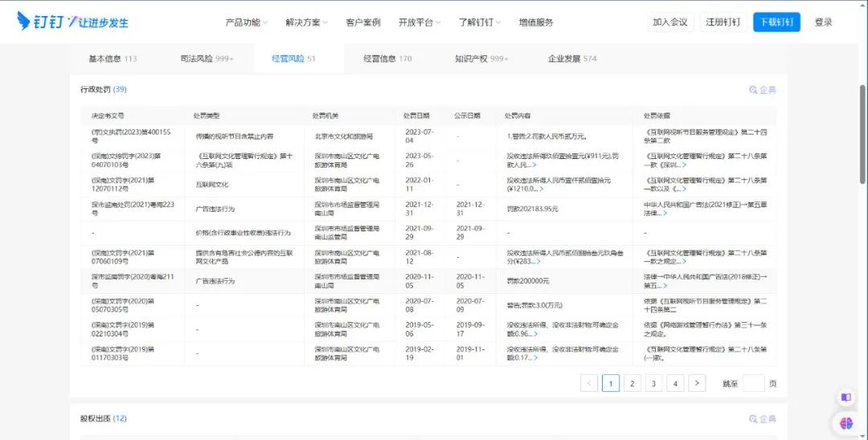Expand penalty basis for 2022-01-11 row
868x440 pixels.
(x=684, y=189)
